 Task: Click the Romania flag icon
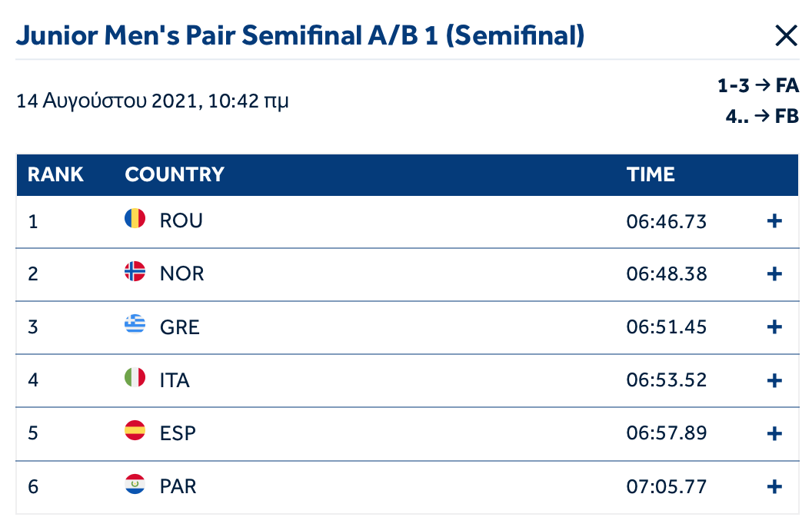click(135, 220)
